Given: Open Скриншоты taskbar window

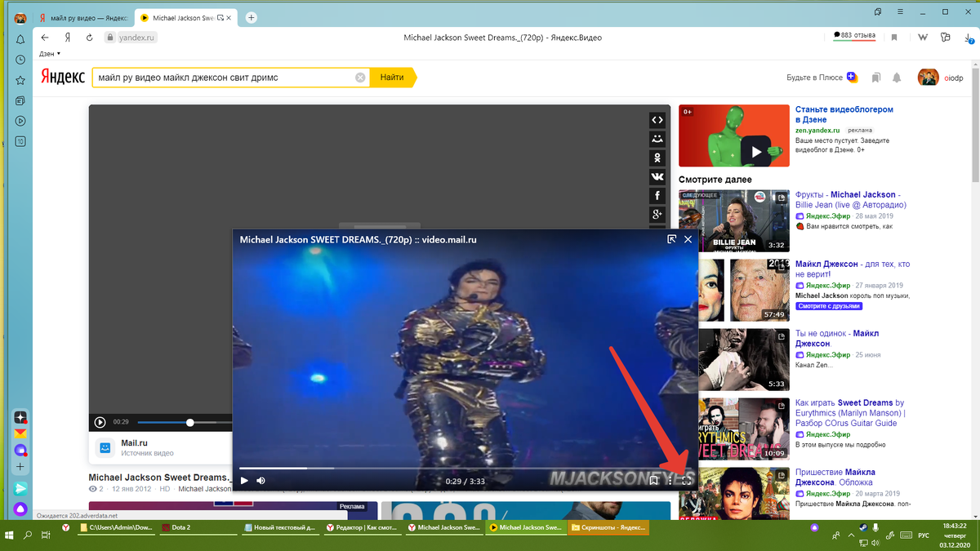Looking at the screenshot, I should pyautogui.click(x=608, y=527).
